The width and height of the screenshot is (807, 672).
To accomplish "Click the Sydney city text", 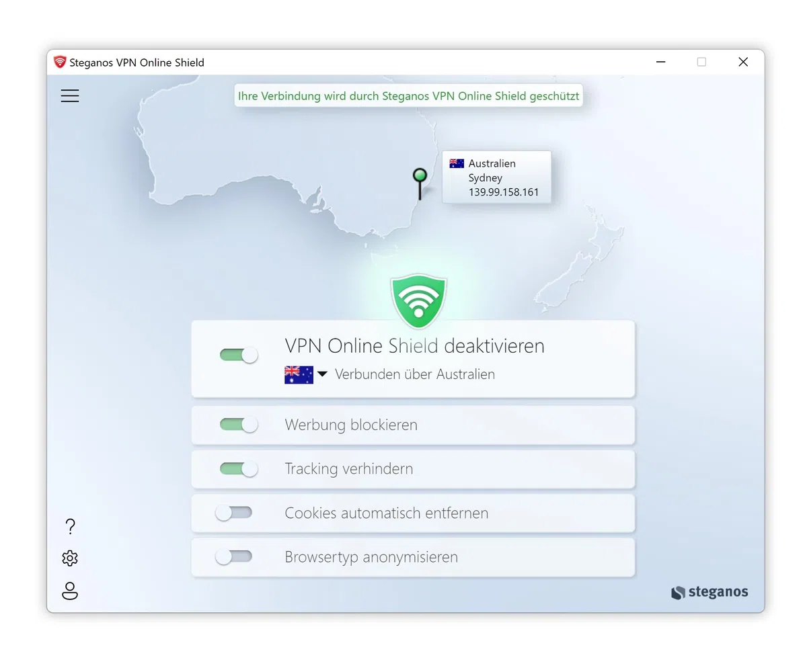I will (x=486, y=178).
